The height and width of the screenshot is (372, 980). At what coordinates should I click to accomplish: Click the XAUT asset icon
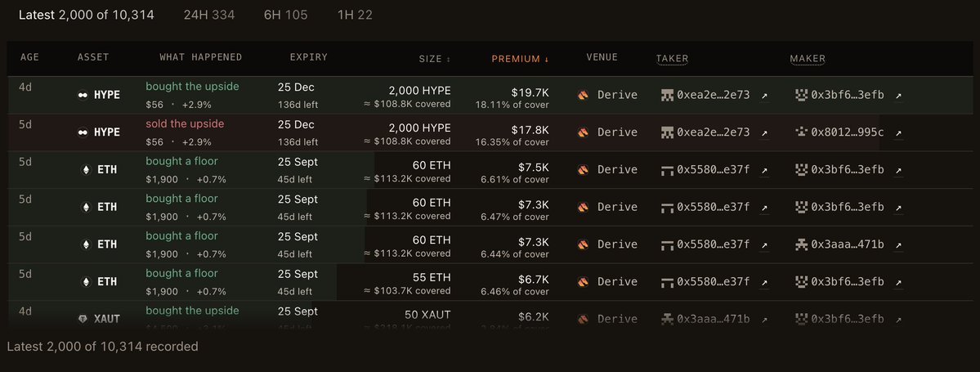tap(83, 319)
